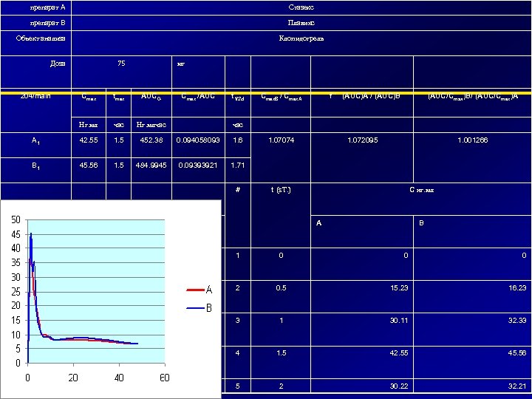Click the red series A legend entry
The height and width of the screenshot is (399, 532).
199,290
